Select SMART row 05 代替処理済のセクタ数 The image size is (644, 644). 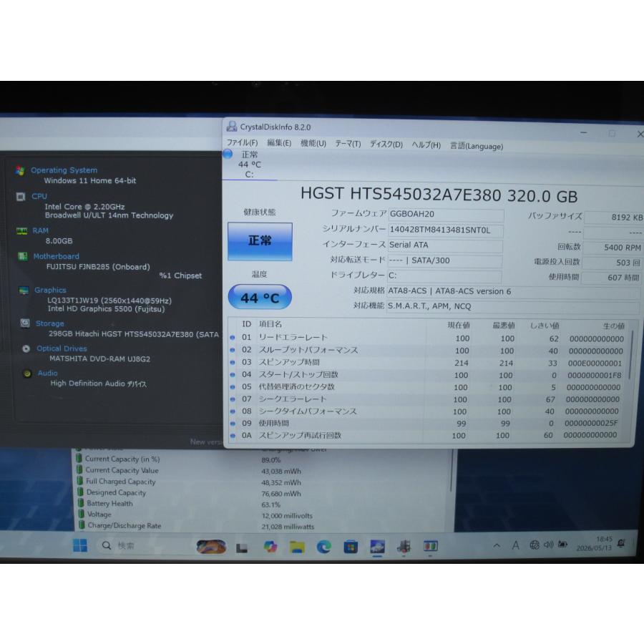point(426,387)
